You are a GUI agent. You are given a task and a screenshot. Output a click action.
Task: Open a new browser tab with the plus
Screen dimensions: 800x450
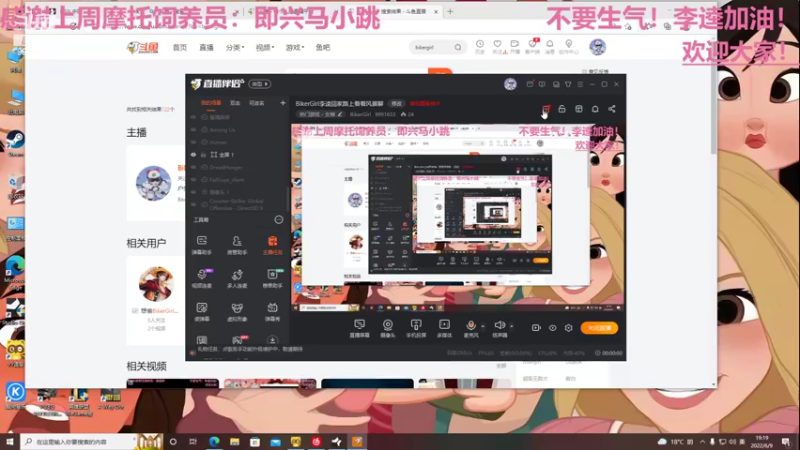click(x=450, y=11)
